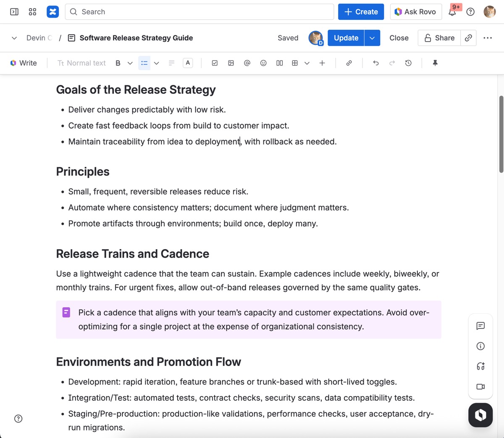
Task: Open the comments panel on the right
Action: point(480,326)
